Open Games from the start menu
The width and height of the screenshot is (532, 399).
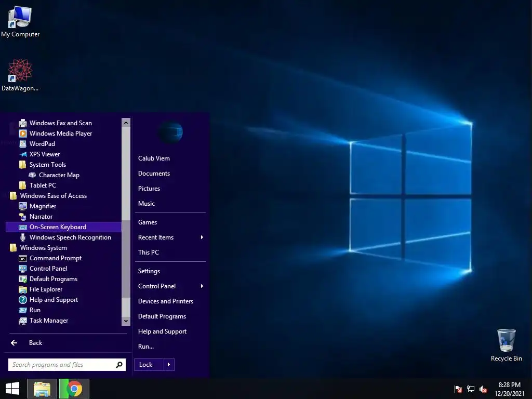tap(147, 222)
